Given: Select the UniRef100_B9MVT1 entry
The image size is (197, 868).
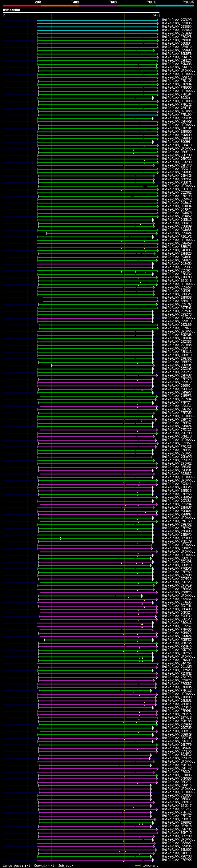Looking at the screenshot, I should point(177,819).
